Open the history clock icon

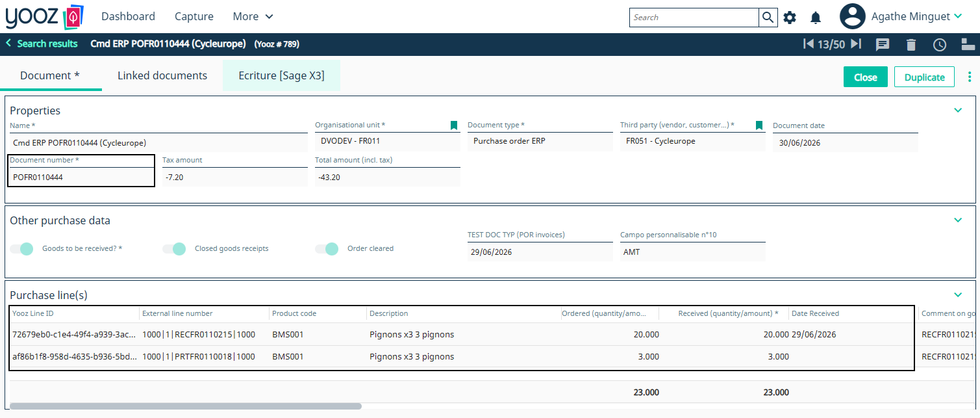(x=940, y=44)
